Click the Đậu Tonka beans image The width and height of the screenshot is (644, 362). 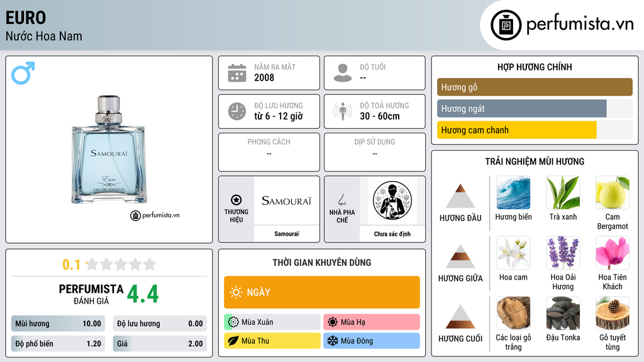(x=563, y=314)
